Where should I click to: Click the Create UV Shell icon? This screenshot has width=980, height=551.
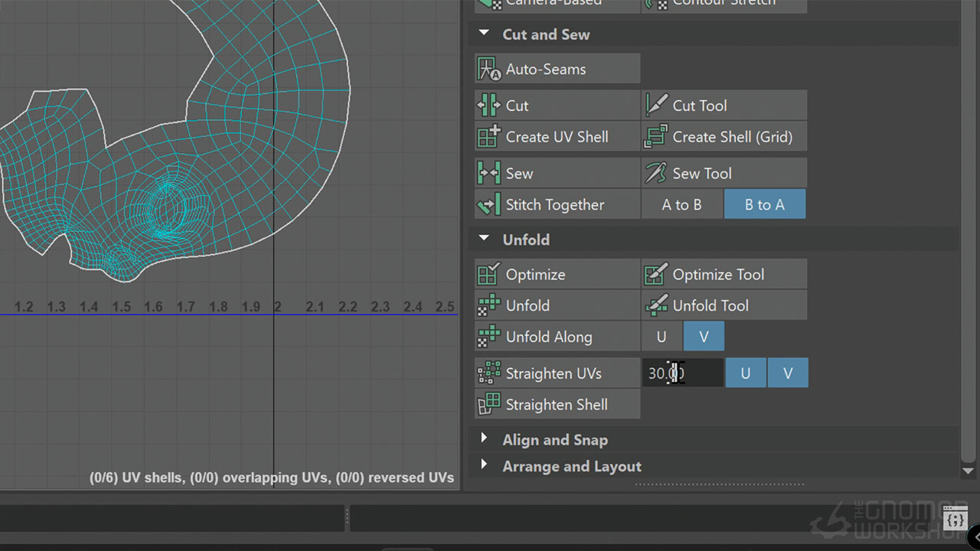[488, 137]
